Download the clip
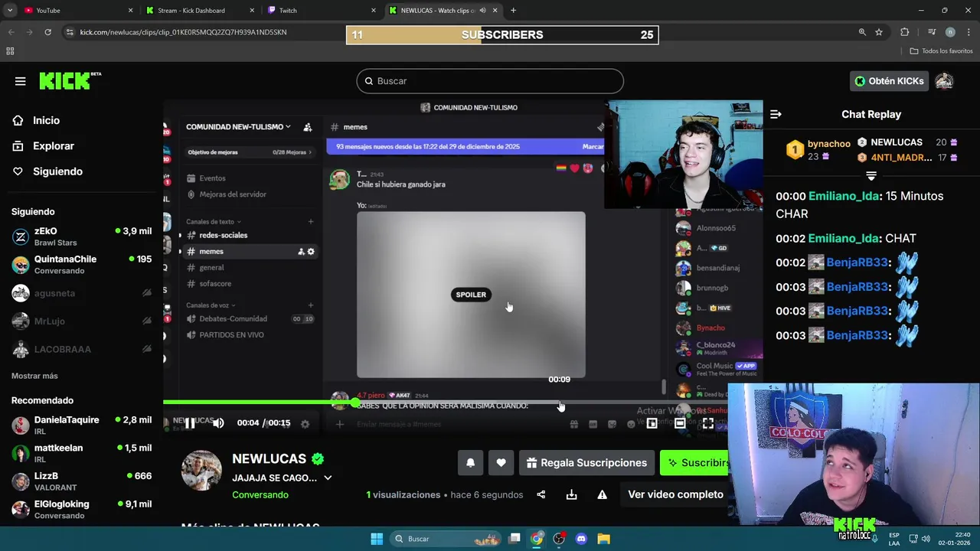The image size is (980, 551). click(571, 494)
